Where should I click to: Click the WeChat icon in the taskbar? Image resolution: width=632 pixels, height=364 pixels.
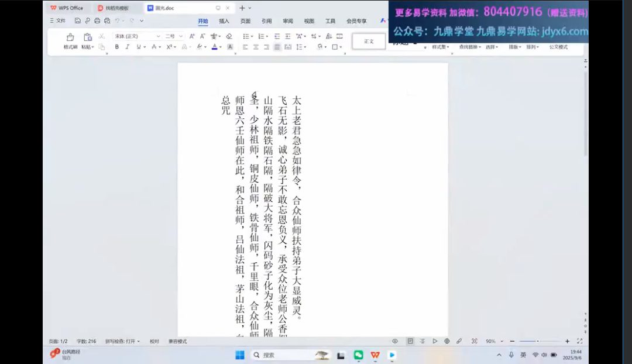pyautogui.click(x=358, y=355)
